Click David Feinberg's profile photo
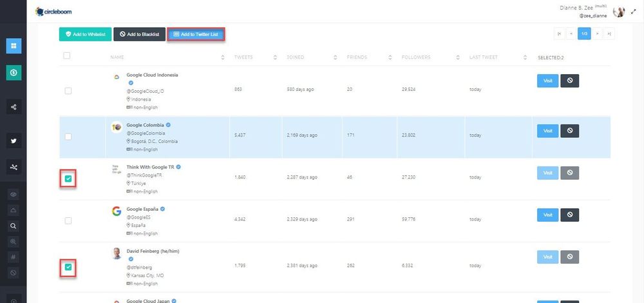Image resolution: width=644 pixels, height=303 pixels. coord(116,253)
